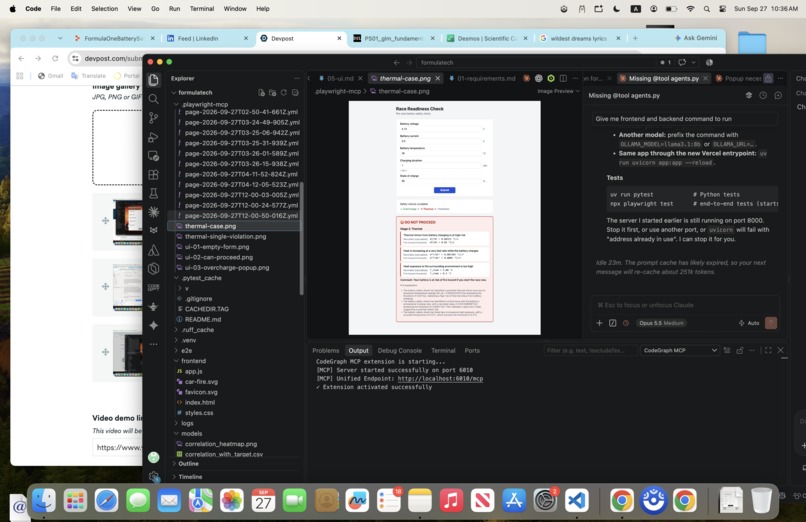Collapse all folders in Explorer
Viewport: 806px width, 522px height.
coord(295,92)
